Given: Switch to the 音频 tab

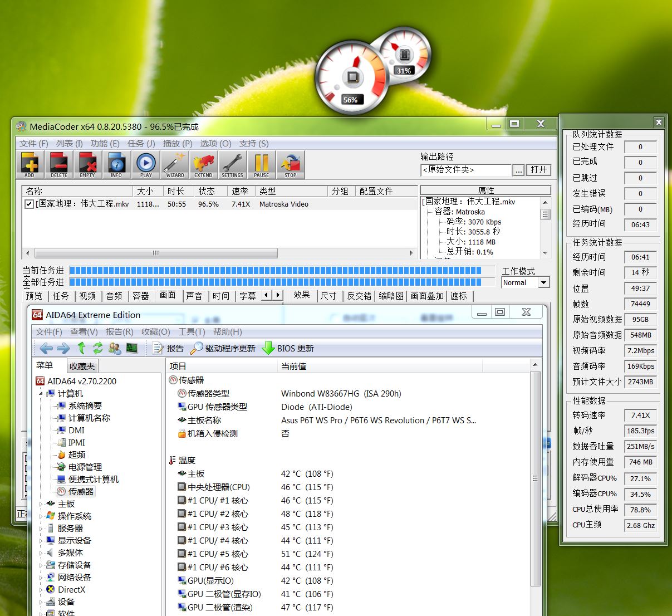Looking at the screenshot, I should pos(114,296).
